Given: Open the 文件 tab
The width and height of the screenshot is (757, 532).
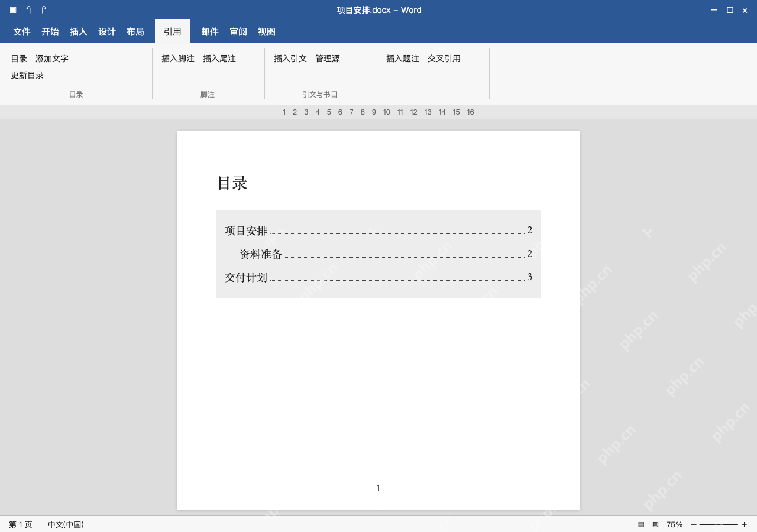Looking at the screenshot, I should pyautogui.click(x=22, y=32).
